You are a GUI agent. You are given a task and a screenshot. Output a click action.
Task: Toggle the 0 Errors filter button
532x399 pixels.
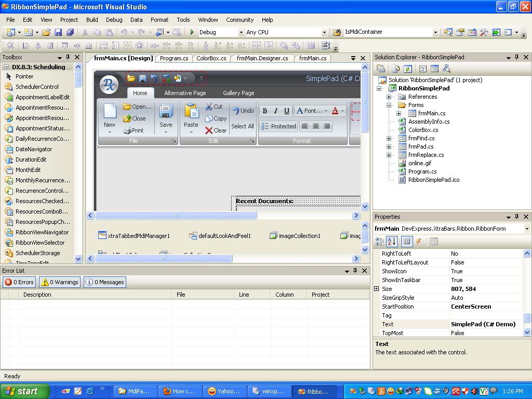[19, 282]
